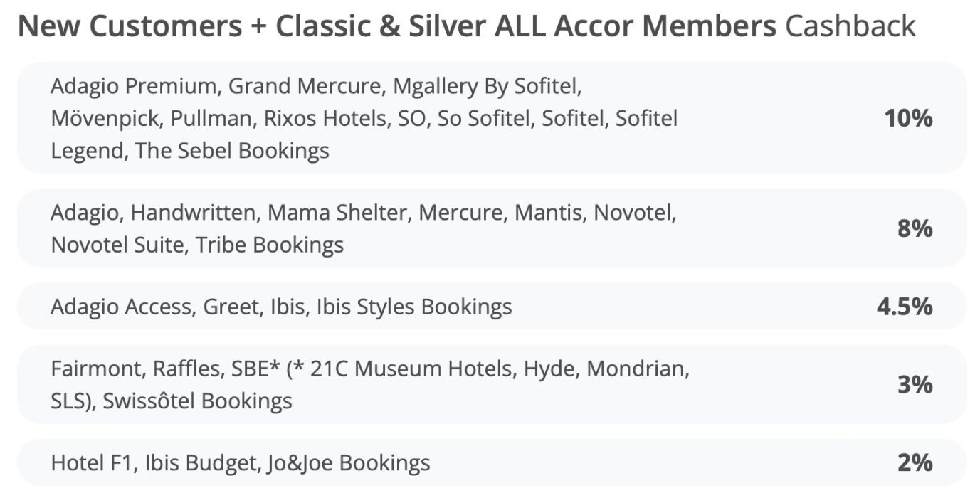Open the Adagio, Handwritten, Mama Shelter row
Screen dimensions: 980x498
(492, 228)
